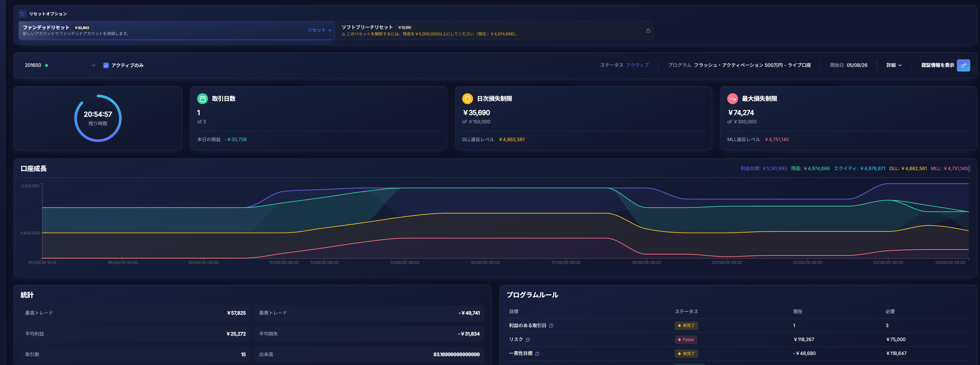Viewport: 980px width, 365px height.
Task: Click the 未完了 badge for 利益のある取引日
Action: (x=686, y=325)
